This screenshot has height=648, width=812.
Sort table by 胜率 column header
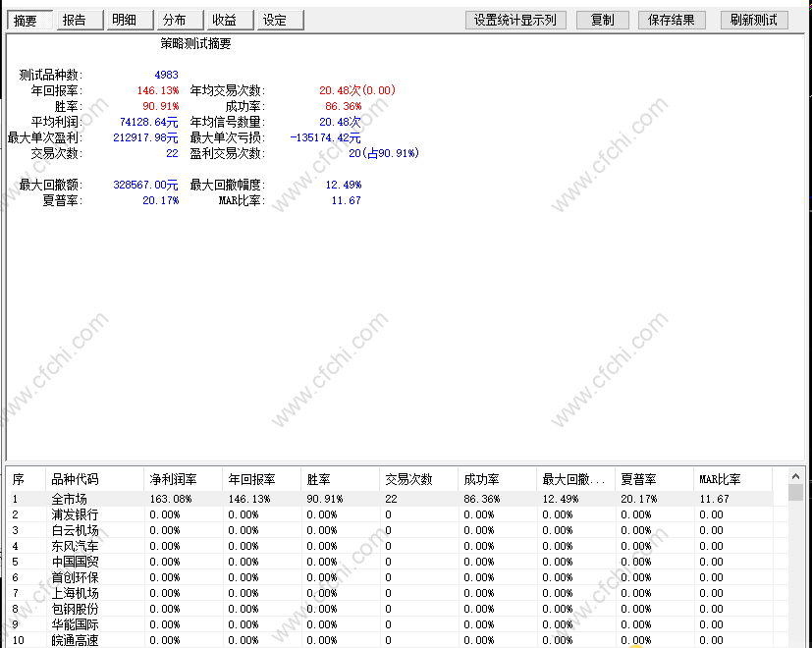341,480
